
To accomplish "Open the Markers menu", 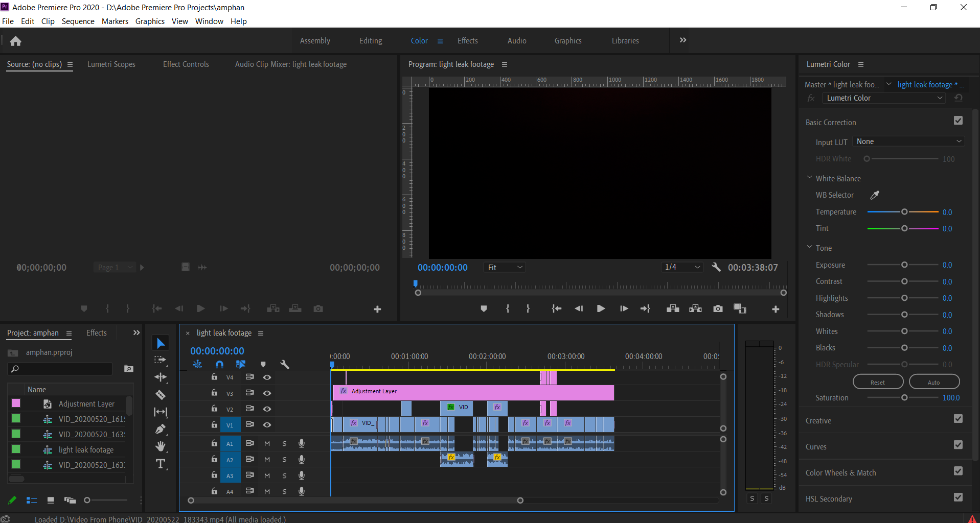I will tap(115, 21).
